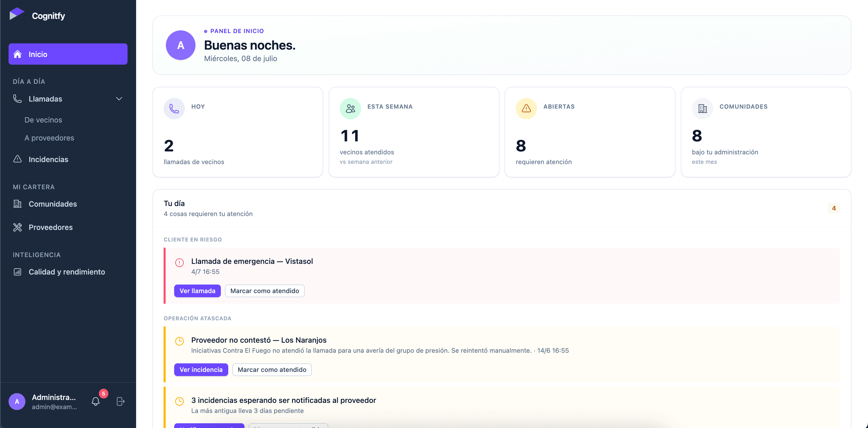
Task: Click the people icon in ESTA SEMANA card
Action: click(x=350, y=109)
